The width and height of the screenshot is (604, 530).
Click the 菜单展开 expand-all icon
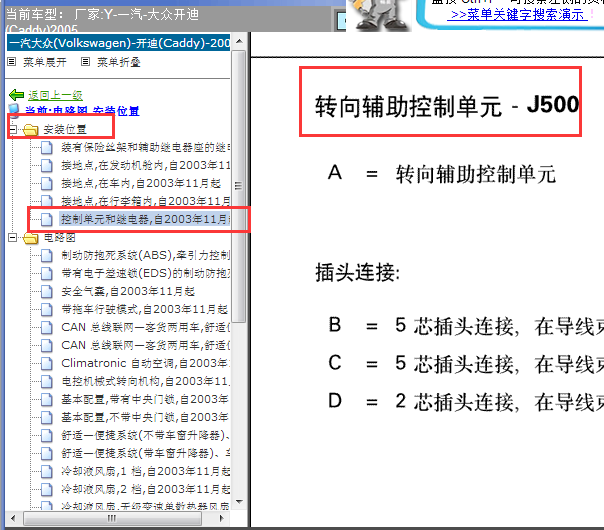click(x=12, y=61)
